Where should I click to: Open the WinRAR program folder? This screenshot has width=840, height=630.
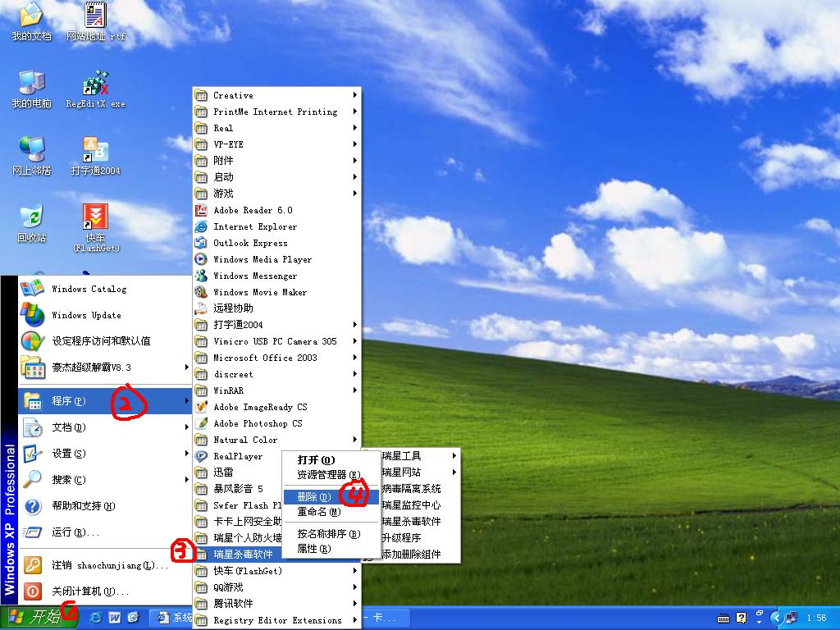pyautogui.click(x=276, y=390)
